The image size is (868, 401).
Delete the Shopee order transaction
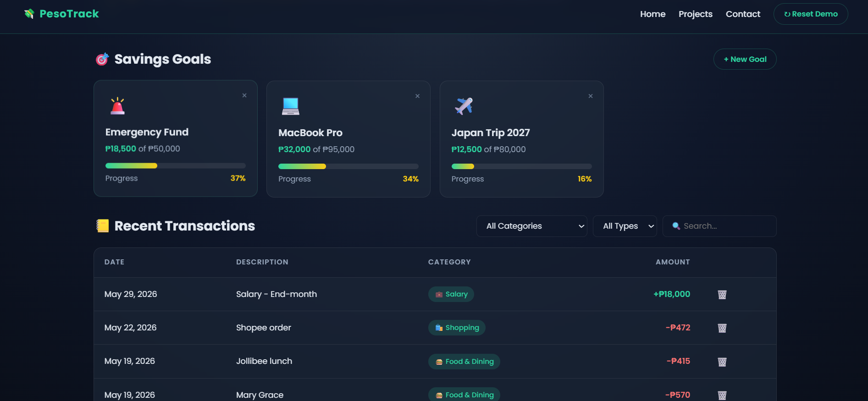click(x=722, y=328)
